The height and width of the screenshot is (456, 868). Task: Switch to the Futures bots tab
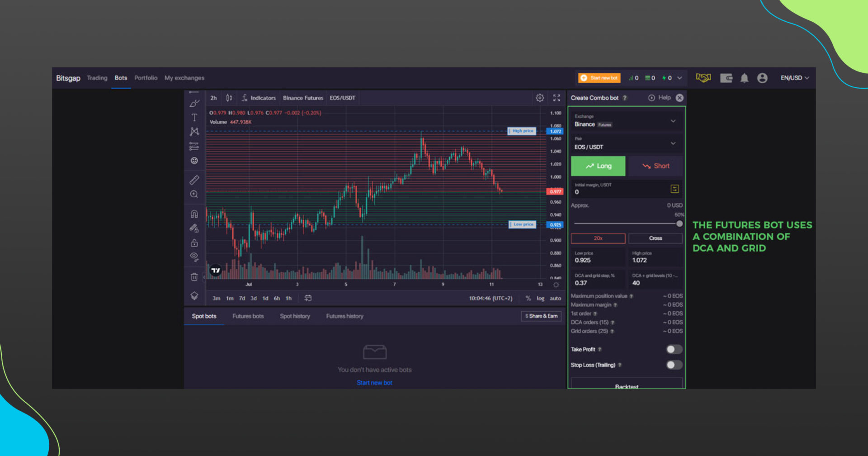(248, 316)
